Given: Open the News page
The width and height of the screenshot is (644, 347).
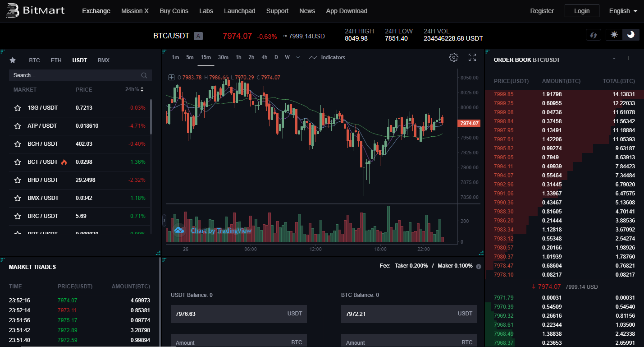Looking at the screenshot, I should pos(307,11).
